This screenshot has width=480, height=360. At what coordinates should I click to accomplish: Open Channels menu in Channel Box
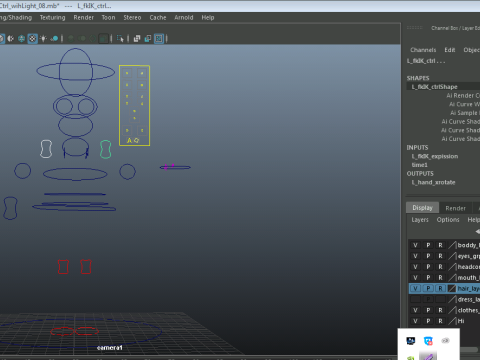pos(423,50)
